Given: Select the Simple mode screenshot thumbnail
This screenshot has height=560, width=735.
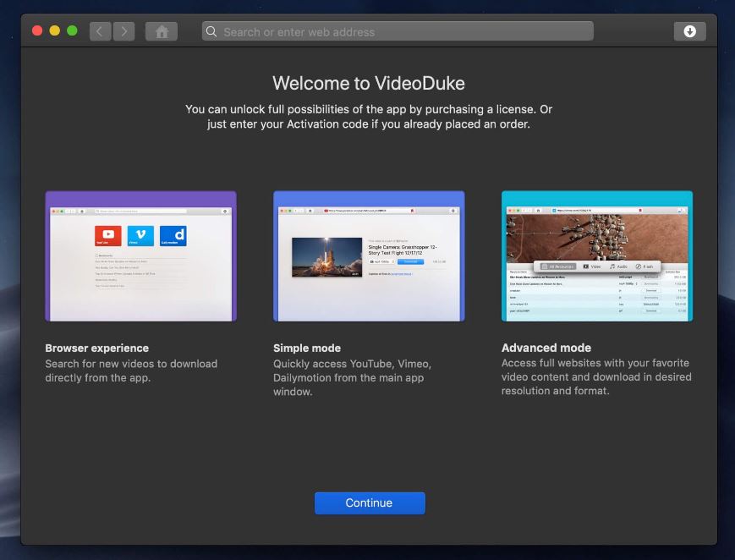Looking at the screenshot, I should (369, 256).
